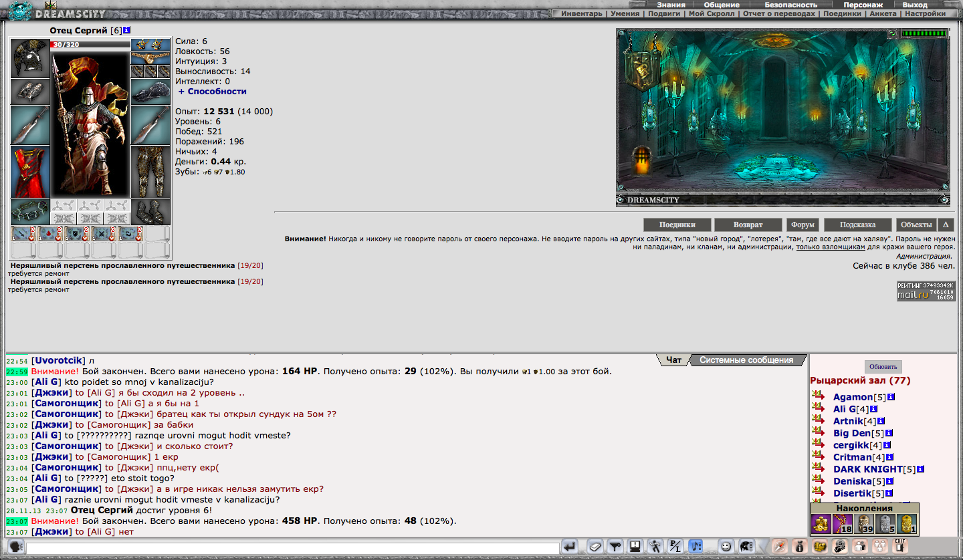Click the equipped gloves slot
Viewport: 963px width, 560px height.
click(150, 92)
